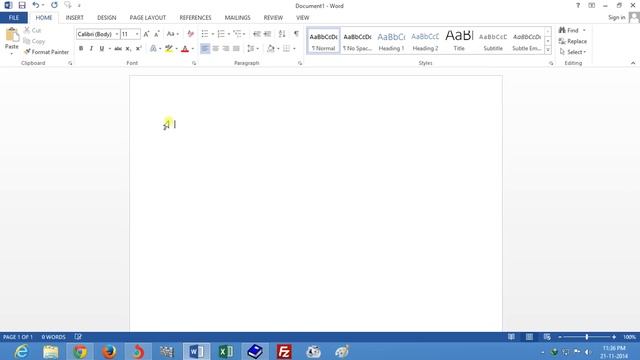Sort the selected text alphabetically
The height and width of the screenshot is (360, 640).
tap(282, 34)
